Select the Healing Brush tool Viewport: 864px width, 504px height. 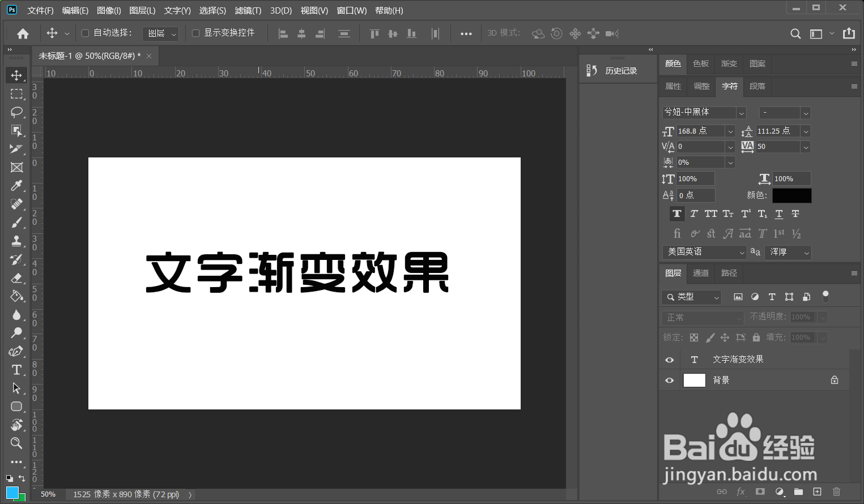point(16,204)
